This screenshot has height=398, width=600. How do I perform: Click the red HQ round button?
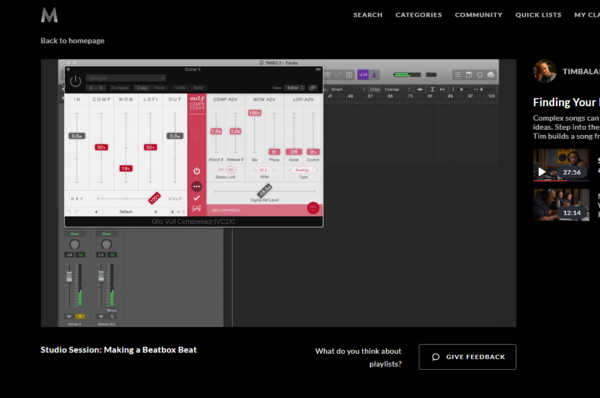pyautogui.click(x=313, y=208)
